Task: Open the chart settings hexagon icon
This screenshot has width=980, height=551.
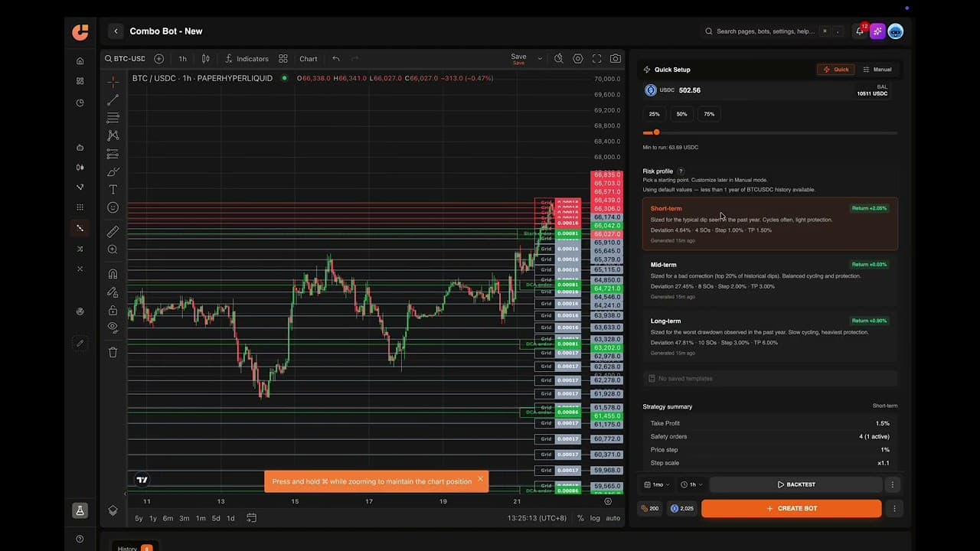Action: click(x=578, y=59)
